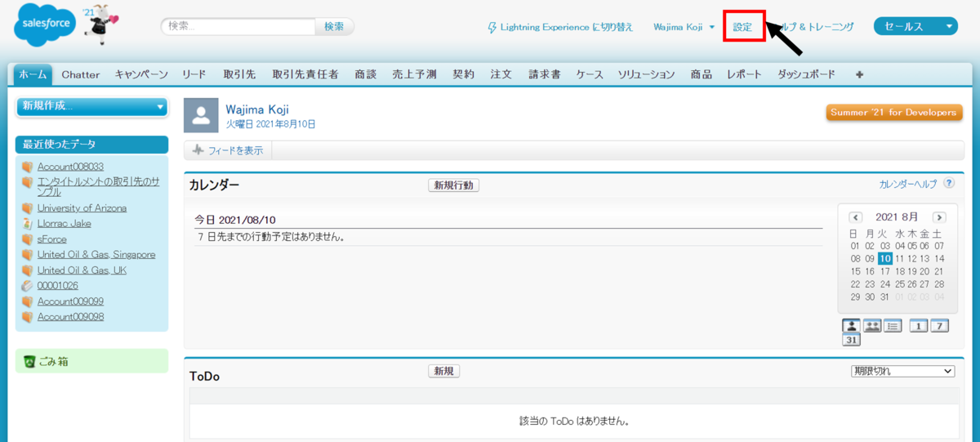Open the ホーム tab
This screenshot has width=980, height=442.
(x=33, y=74)
